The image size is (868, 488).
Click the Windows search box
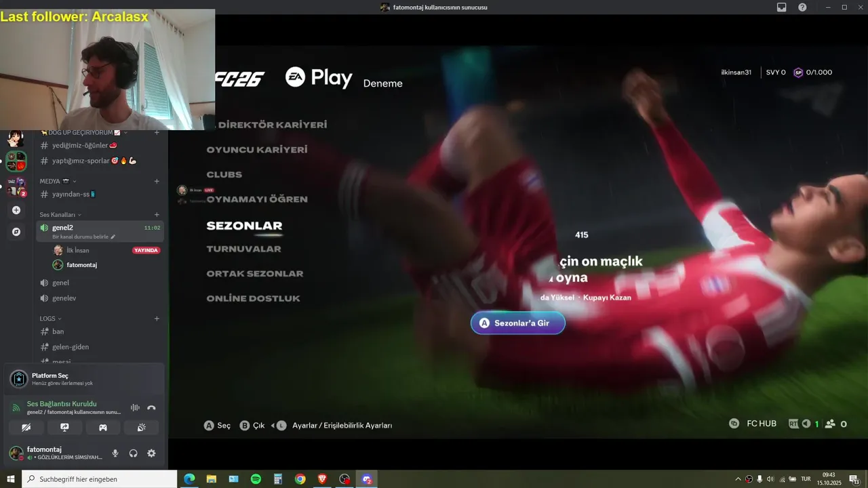click(x=100, y=479)
